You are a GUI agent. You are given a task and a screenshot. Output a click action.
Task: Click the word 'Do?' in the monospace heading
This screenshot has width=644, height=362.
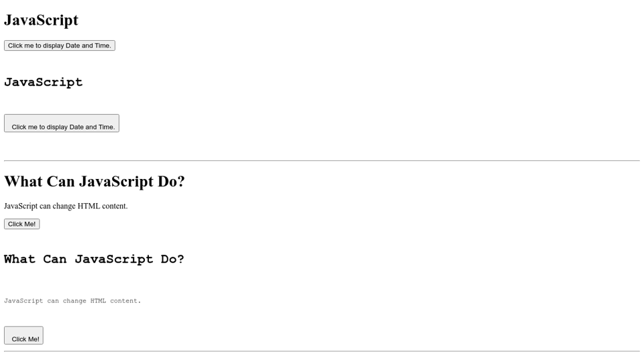tap(172, 259)
